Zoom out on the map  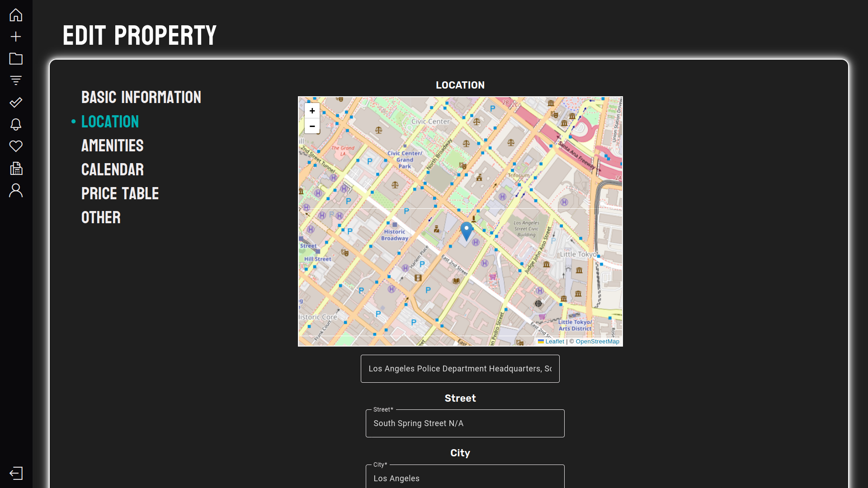pyautogui.click(x=312, y=126)
